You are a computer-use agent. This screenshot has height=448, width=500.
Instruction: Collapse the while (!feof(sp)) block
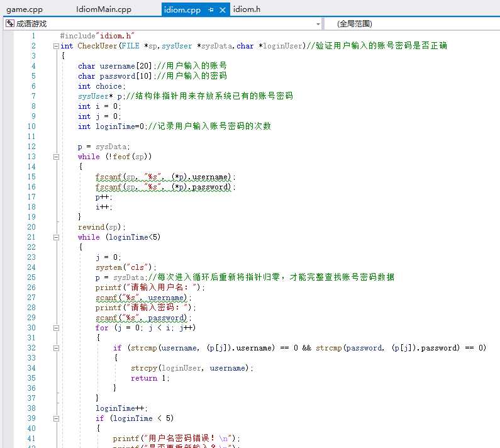click(56, 157)
